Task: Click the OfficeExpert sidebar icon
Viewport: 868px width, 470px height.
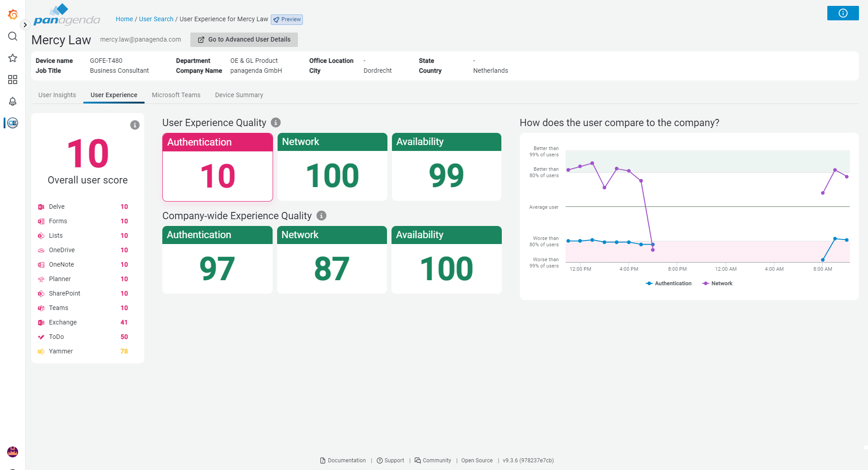Action: click(13, 123)
